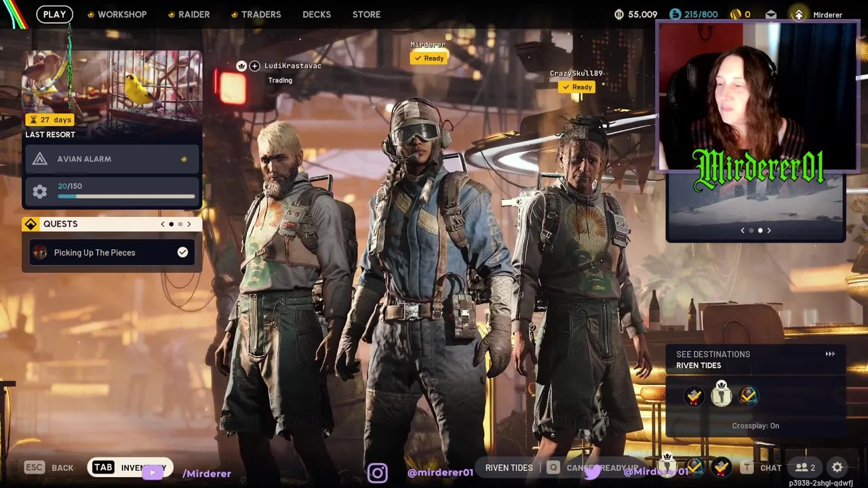Click the hexagon icon beside 20/150
868x488 pixels.
pyautogui.click(x=40, y=192)
